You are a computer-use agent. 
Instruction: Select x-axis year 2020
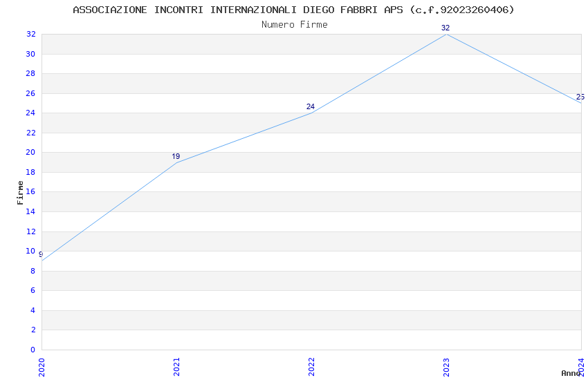tap(42, 368)
